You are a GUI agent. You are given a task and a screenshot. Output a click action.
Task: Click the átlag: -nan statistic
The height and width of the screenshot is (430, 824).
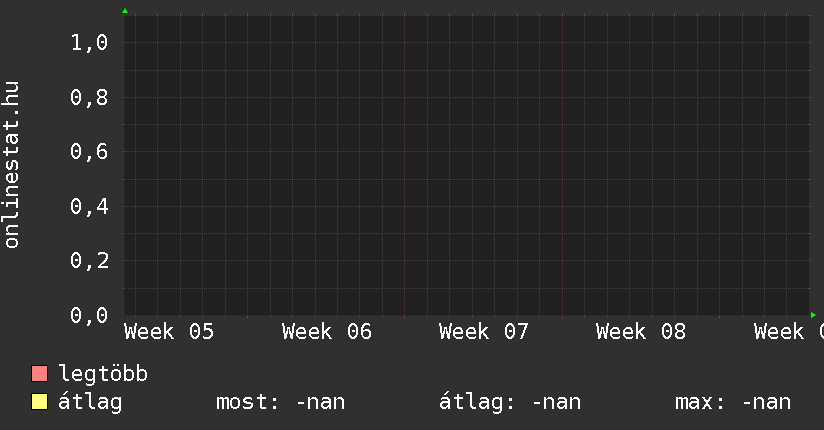(510, 403)
